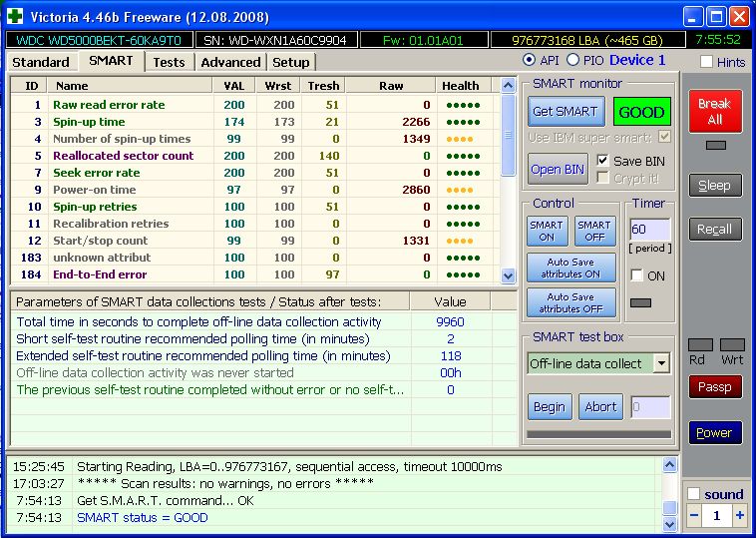Image resolution: width=756 pixels, height=538 pixels.
Task: Open BIN file button
Action: click(x=558, y=169)
